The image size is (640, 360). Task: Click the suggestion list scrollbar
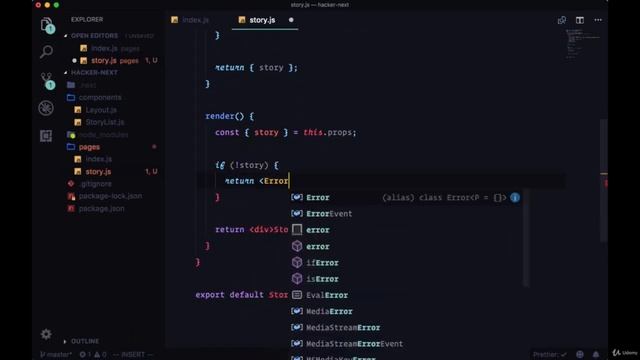click(x=526, y=238)
